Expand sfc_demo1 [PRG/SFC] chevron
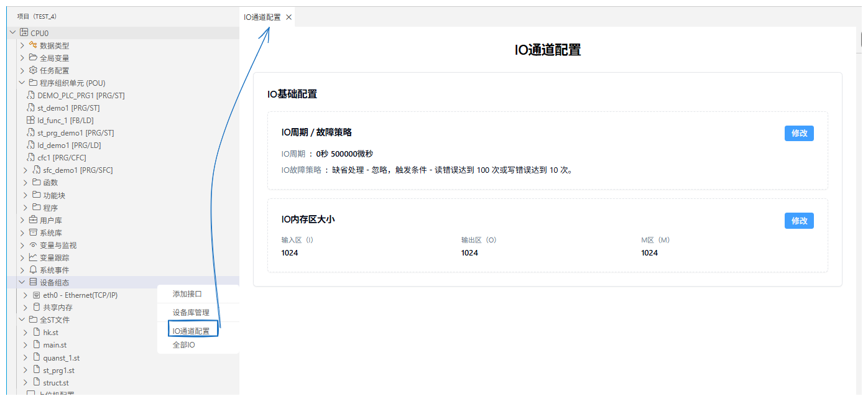Image resolution: width=868 pixels, height=401 pixels. click(25, 170)
